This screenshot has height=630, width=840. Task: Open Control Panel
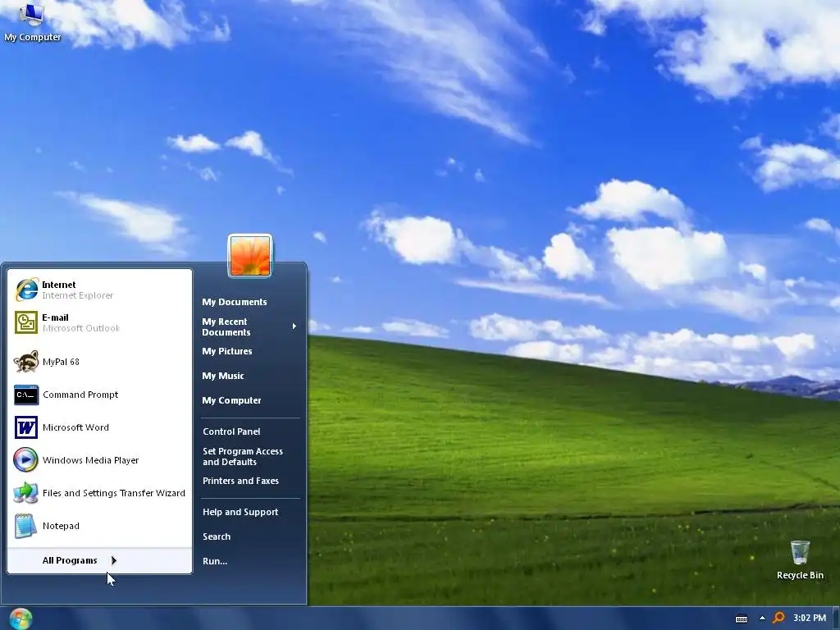click(231, 431)
